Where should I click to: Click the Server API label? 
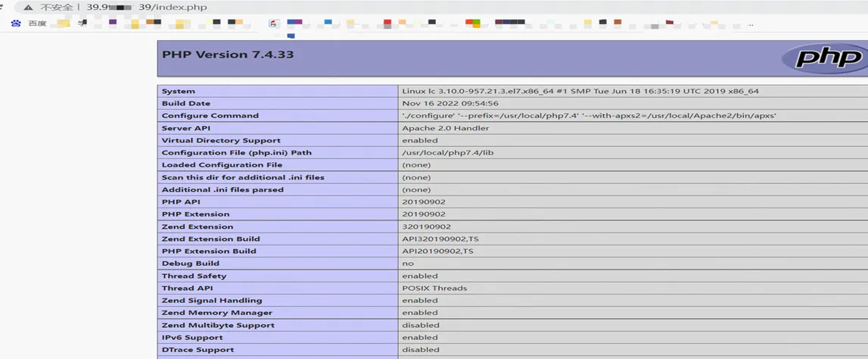pyautogui.click(x=188, y=128)
